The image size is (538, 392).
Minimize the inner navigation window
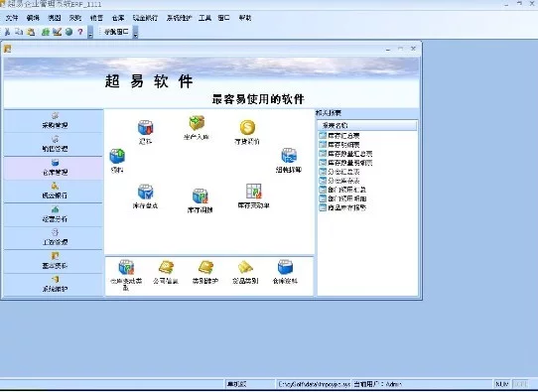coord(388,49)
